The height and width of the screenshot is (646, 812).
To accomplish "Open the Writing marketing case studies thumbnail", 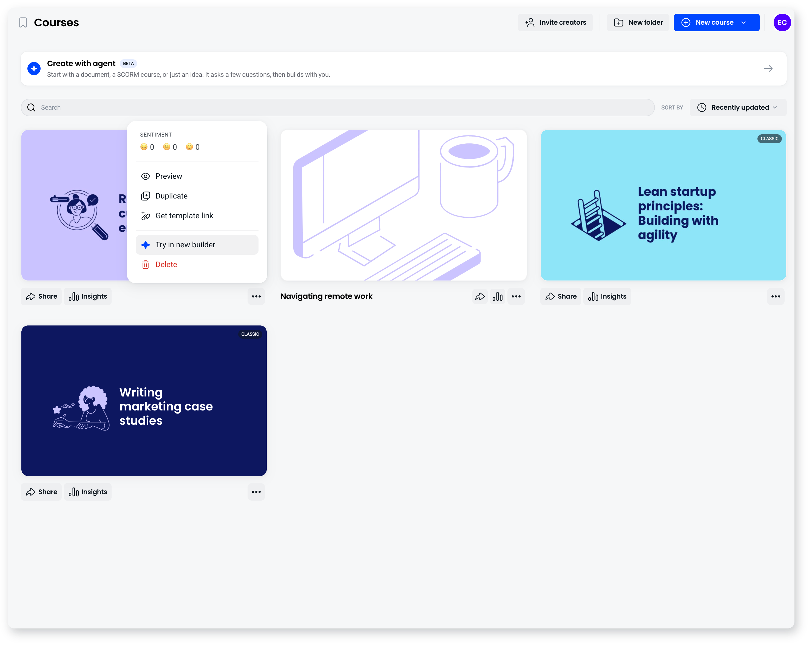I will pos(144,400).
